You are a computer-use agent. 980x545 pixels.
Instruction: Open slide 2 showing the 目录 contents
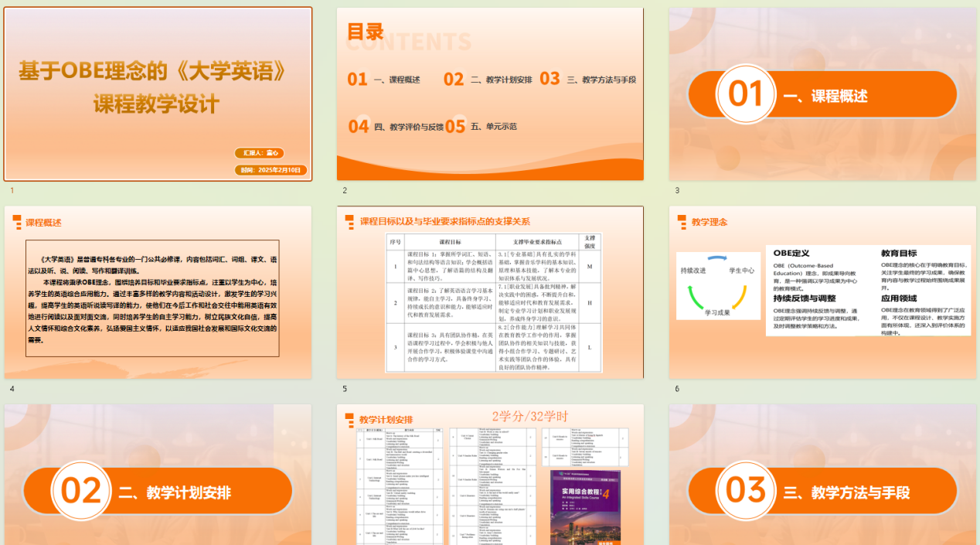click(x=490, y=94)
